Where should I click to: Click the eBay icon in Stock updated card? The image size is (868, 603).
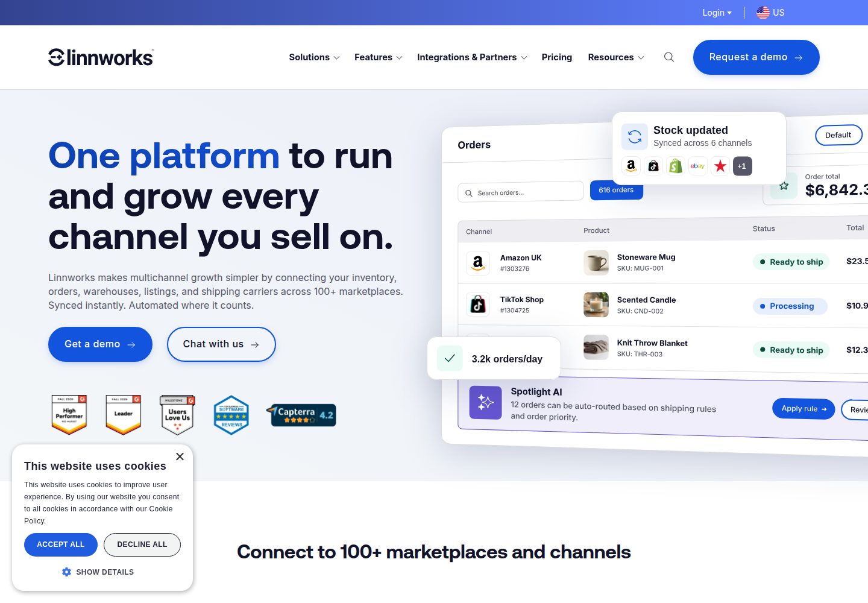(x=698, y=166)
